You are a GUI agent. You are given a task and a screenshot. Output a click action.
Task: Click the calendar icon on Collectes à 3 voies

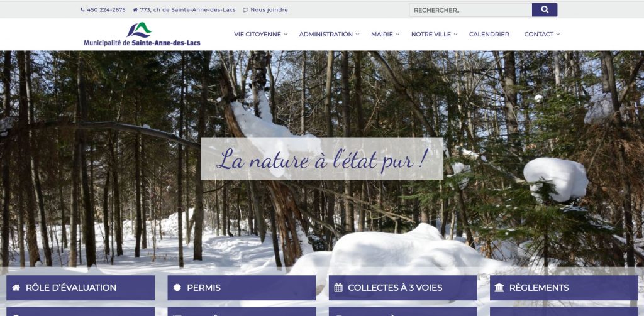[x=338, y=288]
